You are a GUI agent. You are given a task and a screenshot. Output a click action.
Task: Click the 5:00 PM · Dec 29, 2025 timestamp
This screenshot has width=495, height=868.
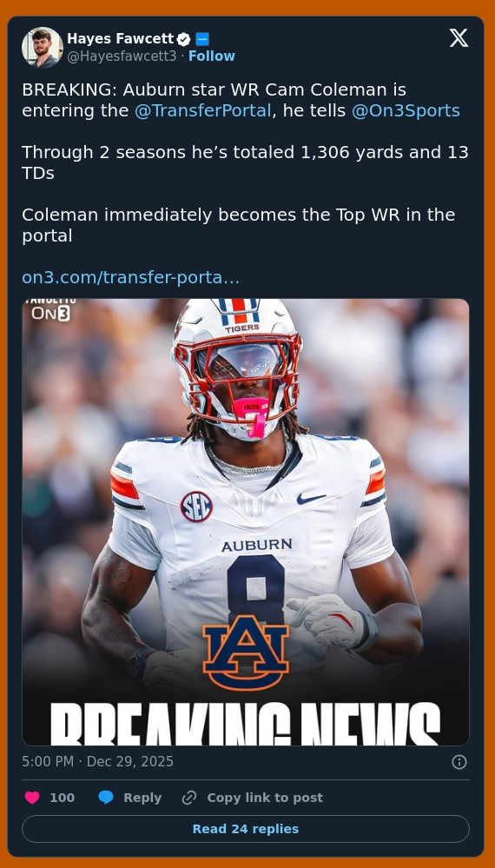point(98,762)
